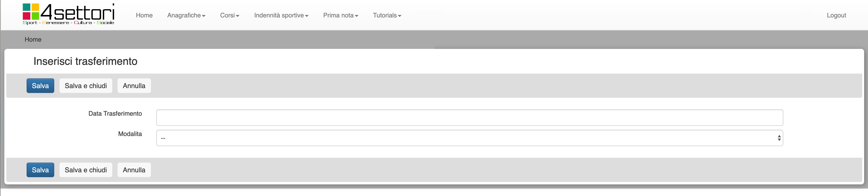
Task: Click the bottom Salva e chiudi button
Action: click(86, 170)
